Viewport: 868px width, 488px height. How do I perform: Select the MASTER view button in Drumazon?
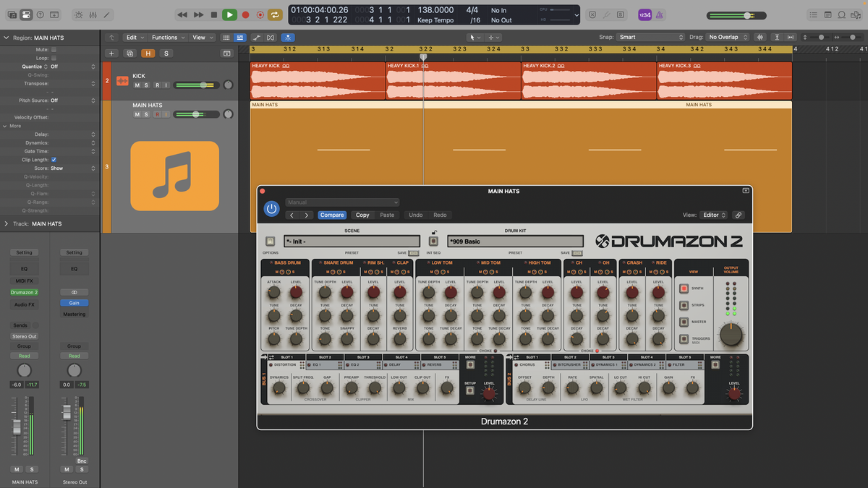[684, 322]
